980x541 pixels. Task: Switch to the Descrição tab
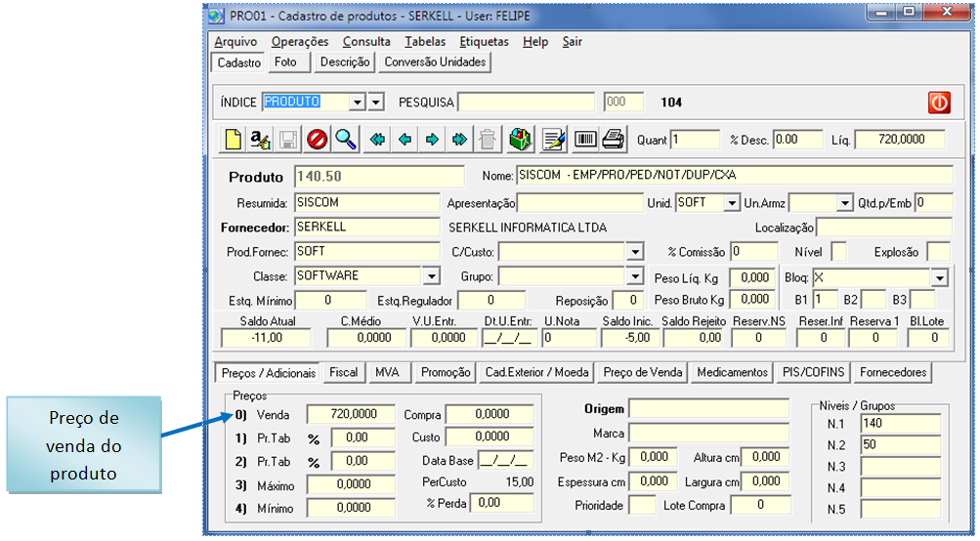344,62
